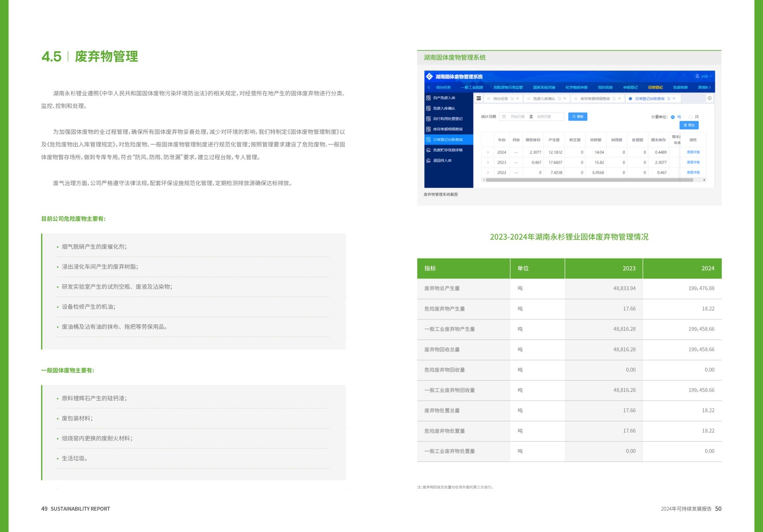763x532 pixels.
Task: Open 库存单据明细查询 in the sidebar
Action: coord(449,129)
